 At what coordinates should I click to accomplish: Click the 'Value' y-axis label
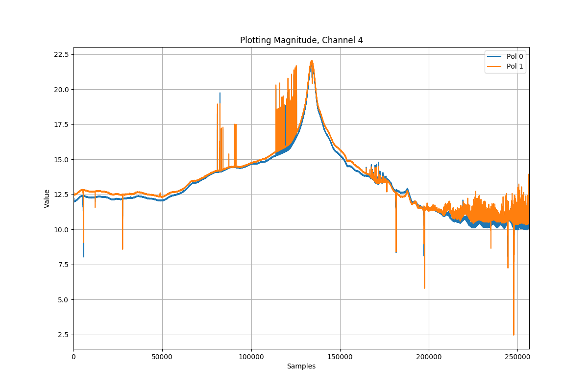click(47, 198)
